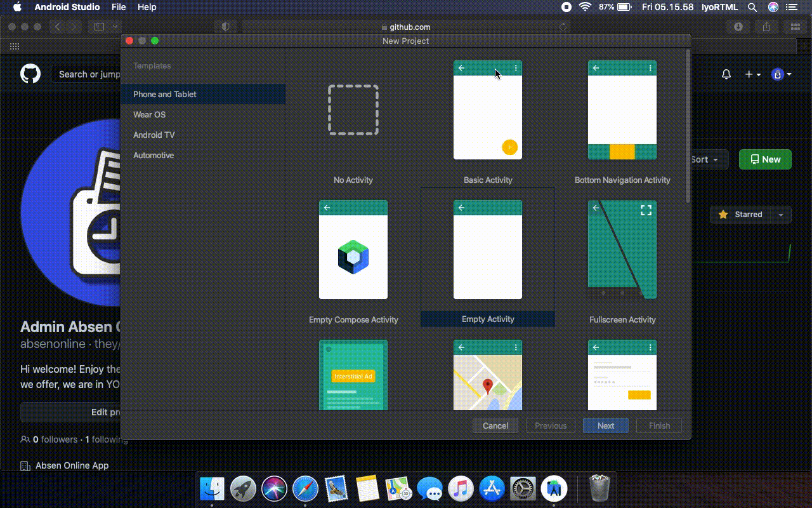
Task: Open the GitHub create new plus dropdown
Action: click(753, 74)
